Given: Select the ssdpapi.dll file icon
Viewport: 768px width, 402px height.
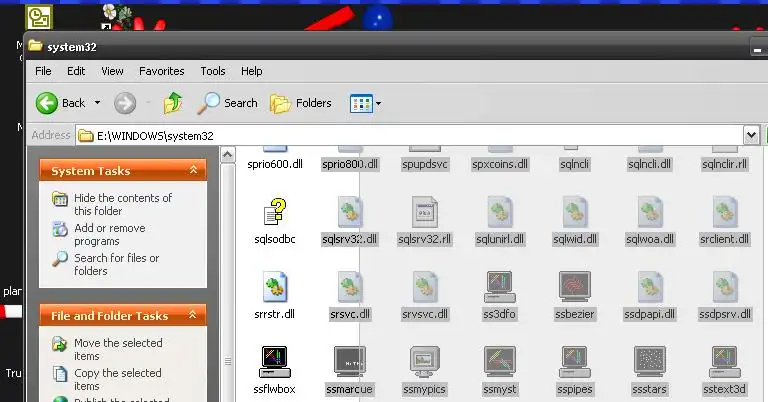Looking at the screenshot, I should (x=649, y=287).
